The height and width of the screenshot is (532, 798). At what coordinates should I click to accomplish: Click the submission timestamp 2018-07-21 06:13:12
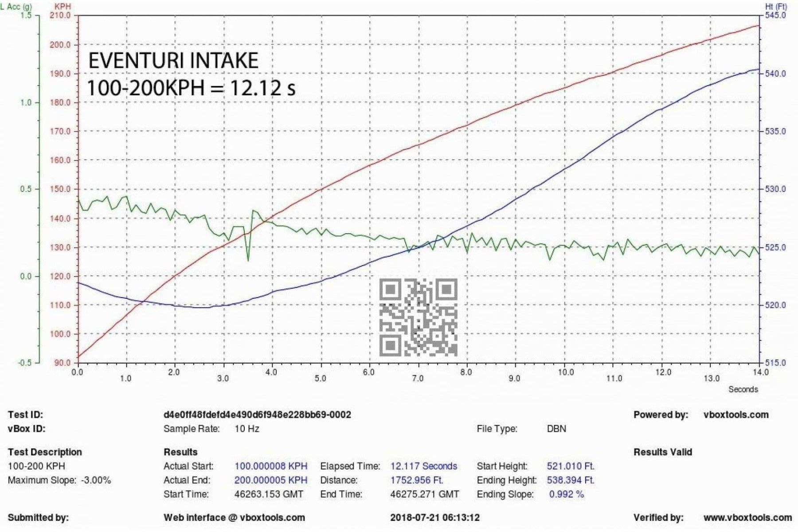pyautogui.click(x=434, y=517)
